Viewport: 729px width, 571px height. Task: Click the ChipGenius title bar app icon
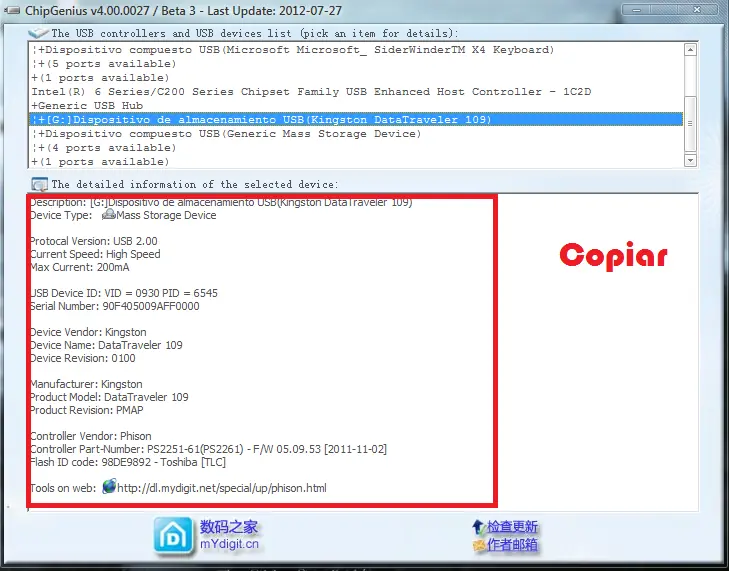click(x=11, y=10)
